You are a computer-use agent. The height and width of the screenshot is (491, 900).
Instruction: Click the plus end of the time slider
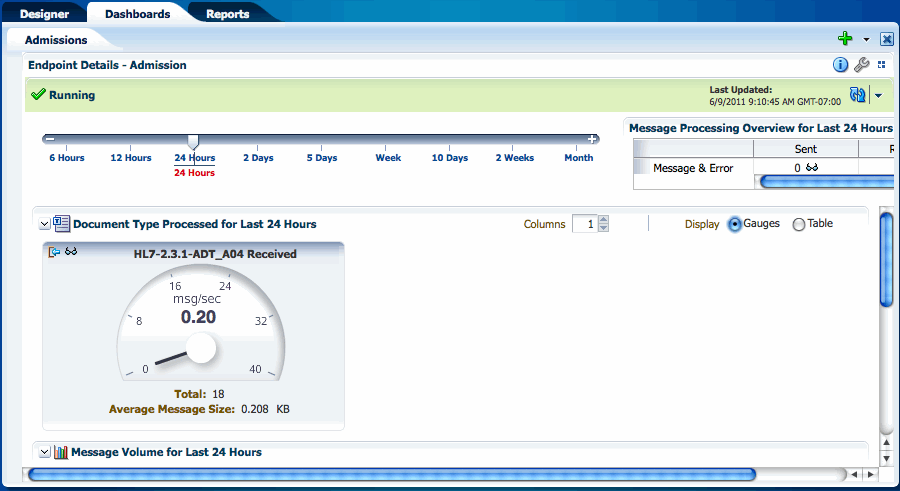click(592, 139)
